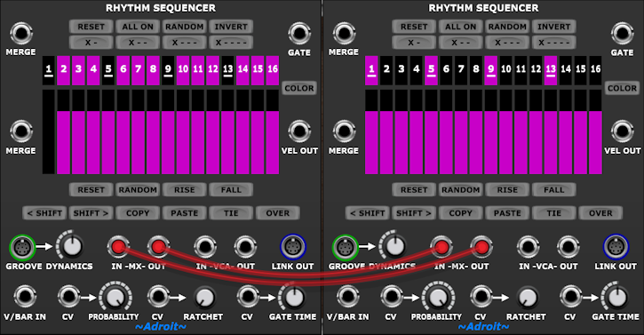This screenshot has width=644, height=335.
Task: Click V/BAR IN jack on left sequencer
Action: pos(25,297)
